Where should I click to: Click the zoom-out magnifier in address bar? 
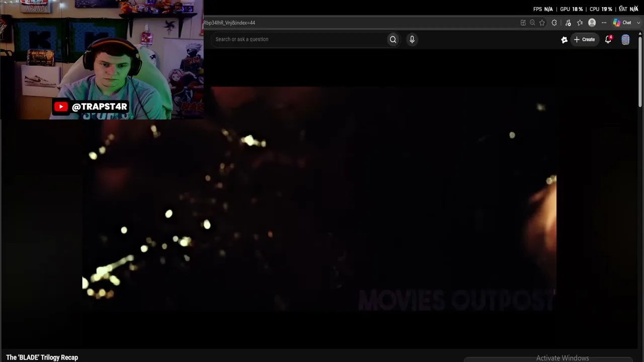532,23
